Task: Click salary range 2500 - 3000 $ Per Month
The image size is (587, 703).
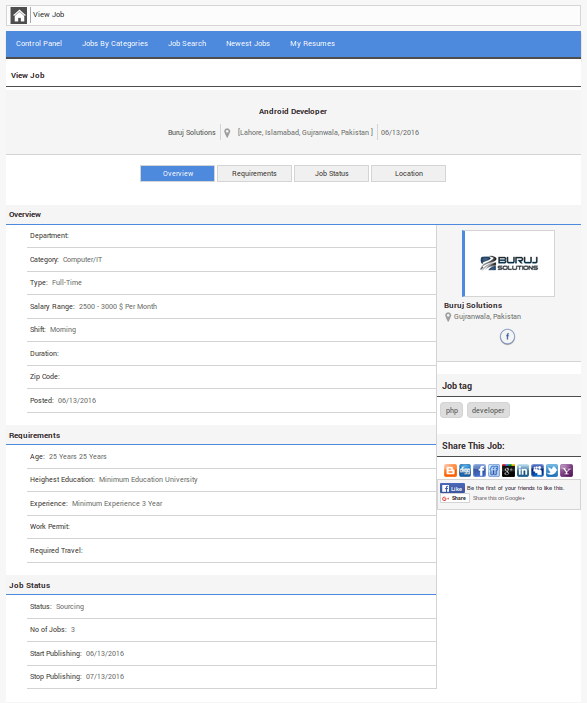Action: [x=118, y=307]
